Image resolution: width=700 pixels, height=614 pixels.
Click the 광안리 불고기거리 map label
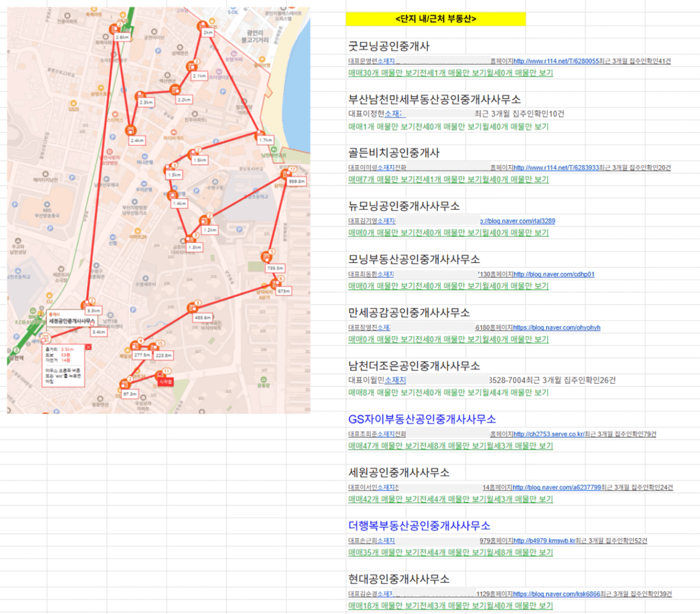(255, 36)
